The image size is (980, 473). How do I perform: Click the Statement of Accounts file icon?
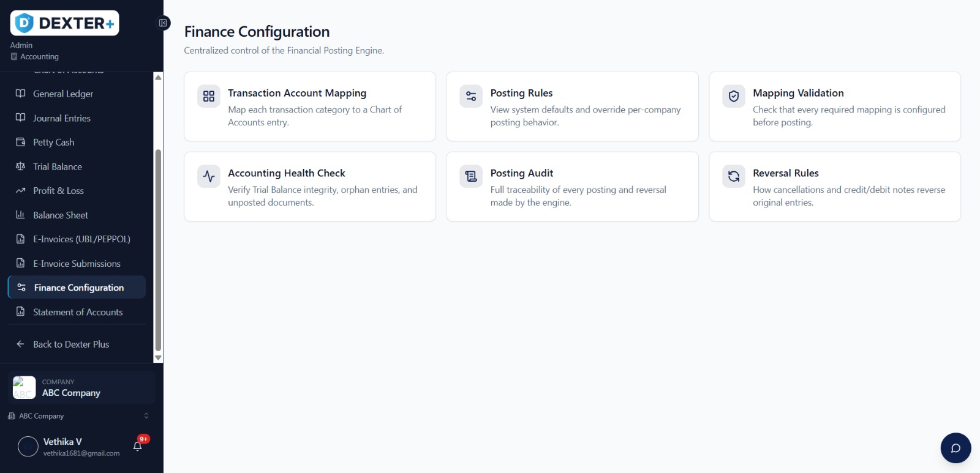coord(20,311)
